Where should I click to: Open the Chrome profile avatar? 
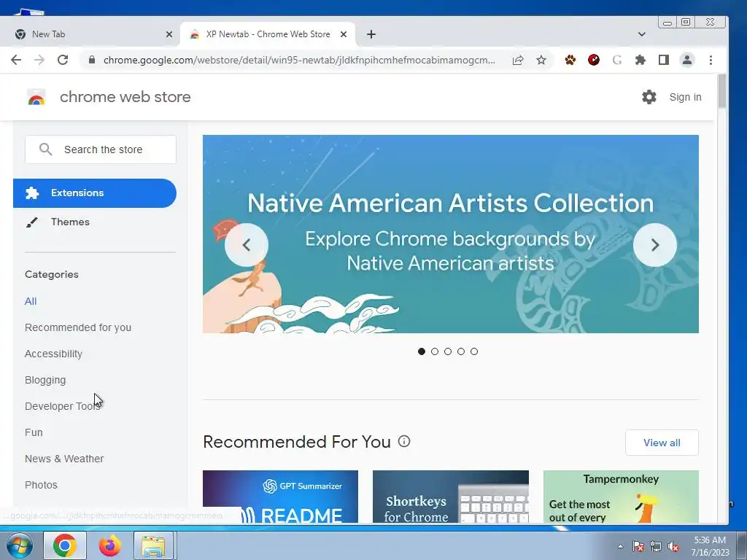687,60
